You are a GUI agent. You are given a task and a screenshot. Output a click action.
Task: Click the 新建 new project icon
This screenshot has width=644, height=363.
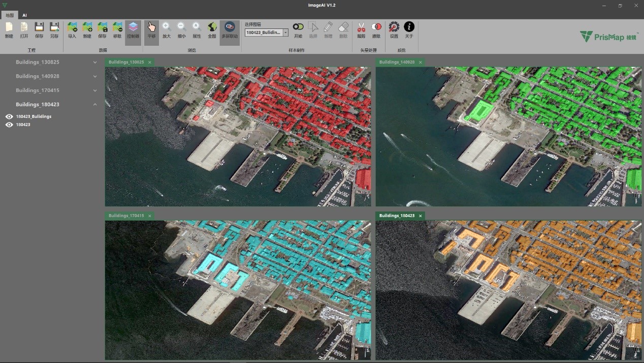click(9, 27)
